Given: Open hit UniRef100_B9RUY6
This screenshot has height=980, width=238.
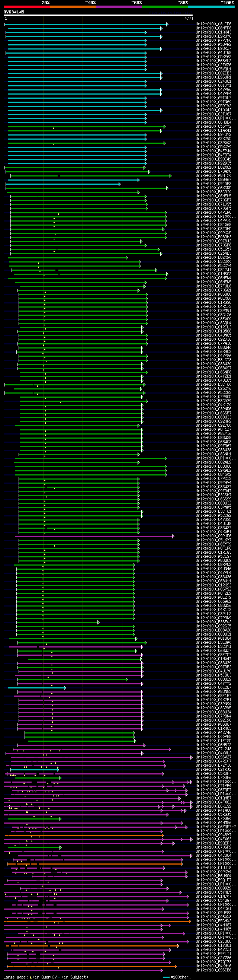Looking at the screenshot, I should pos(213,36).
